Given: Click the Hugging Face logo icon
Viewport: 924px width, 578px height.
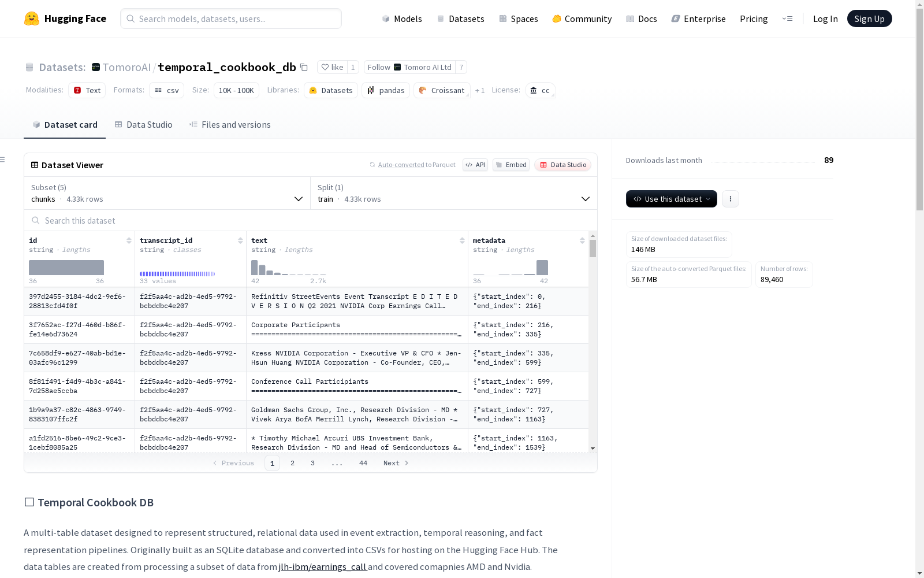Looking at the screenshot, I should tap(32, 18).
